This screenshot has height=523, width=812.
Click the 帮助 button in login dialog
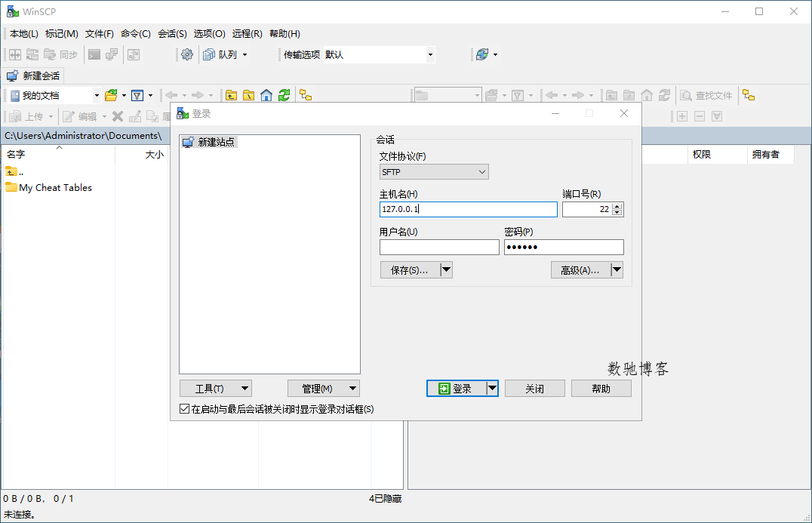601,389
